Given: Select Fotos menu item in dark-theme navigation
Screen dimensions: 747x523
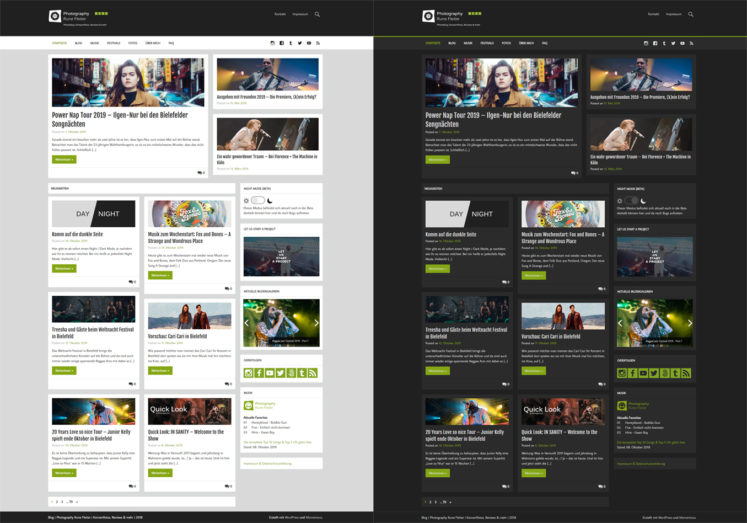Looking at the screenshot, I should pyautogui.click(x=506, y=44).
